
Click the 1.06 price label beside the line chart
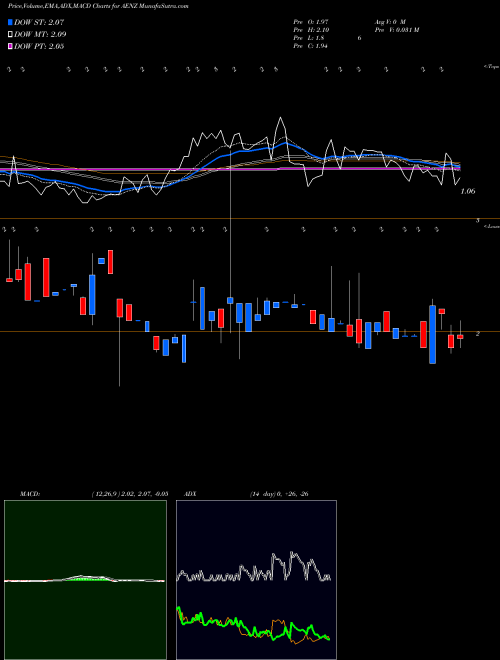[468, 191]
